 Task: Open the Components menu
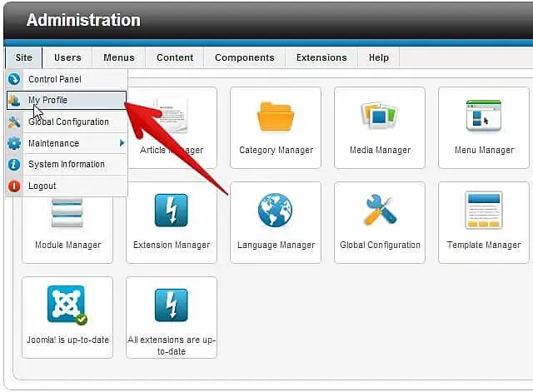pyautogui.click(x=245, y=57)
